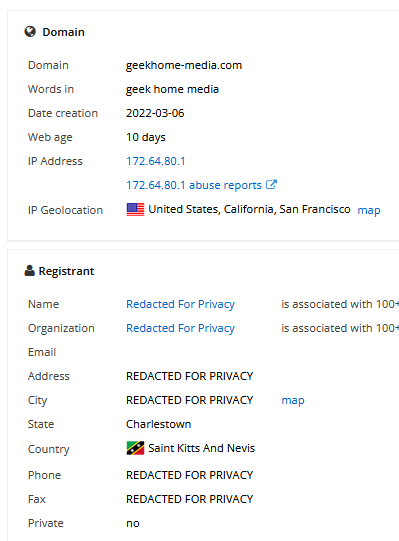Image resolution: width=399 pixels, height=541 pixels.
Task: Click the 'Address' label
Action: tap(49, 376)
